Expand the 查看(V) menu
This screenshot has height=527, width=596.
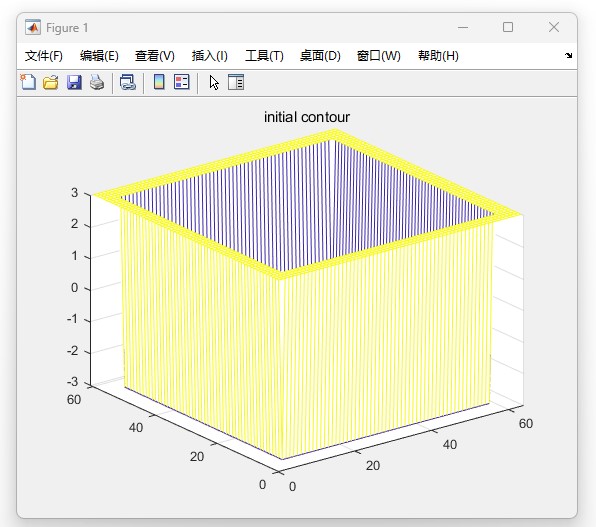(x=155, y=56)
